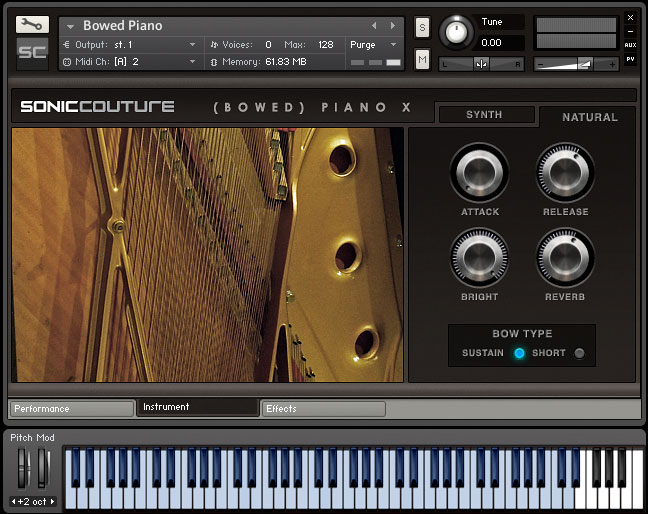Shift keyboard octave down arrow
Viewport: 648px width, 514px height.
pyautogui.click(x=14, y=502)
